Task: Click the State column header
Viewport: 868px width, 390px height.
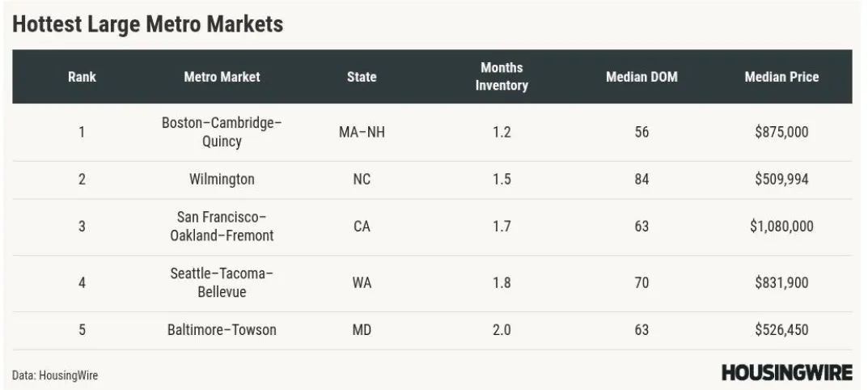Action: coord(362,77)
